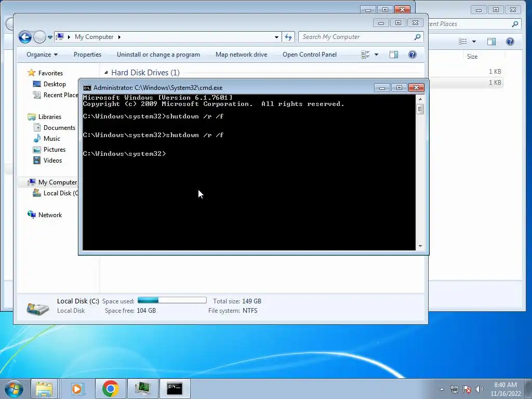Open Documents library
532x399 pixels.
click(x=54, y=128)
